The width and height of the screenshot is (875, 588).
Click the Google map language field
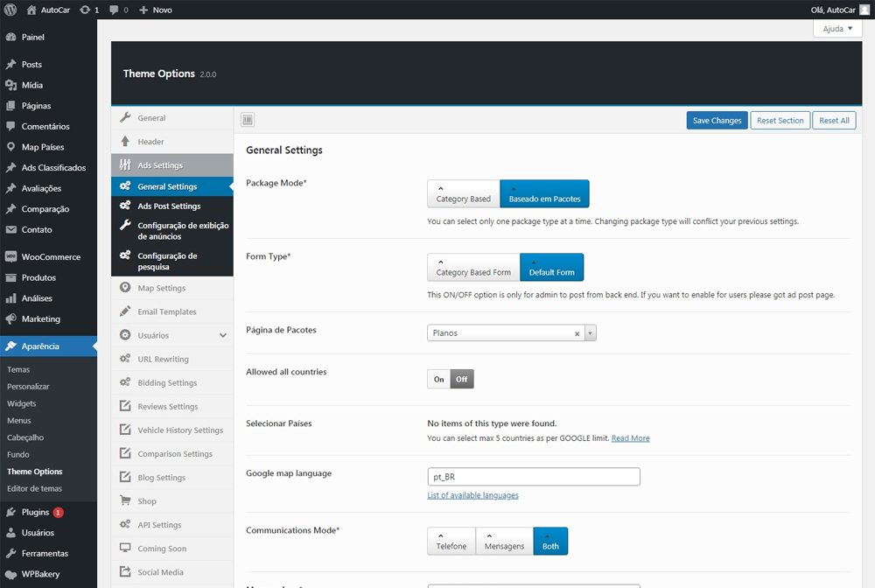point(533,477)
